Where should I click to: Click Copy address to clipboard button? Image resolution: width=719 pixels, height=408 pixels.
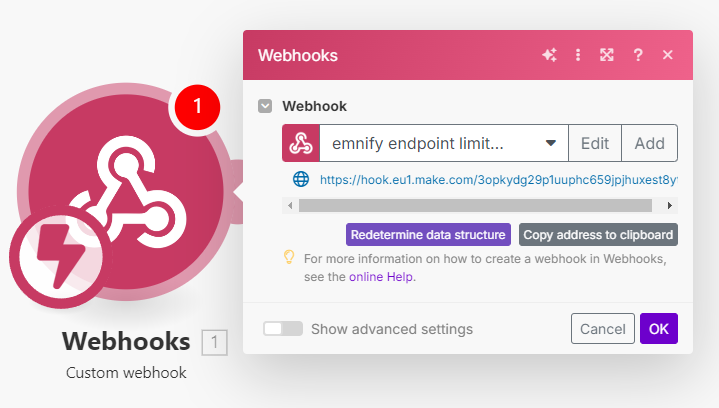[x=598, y=235]
